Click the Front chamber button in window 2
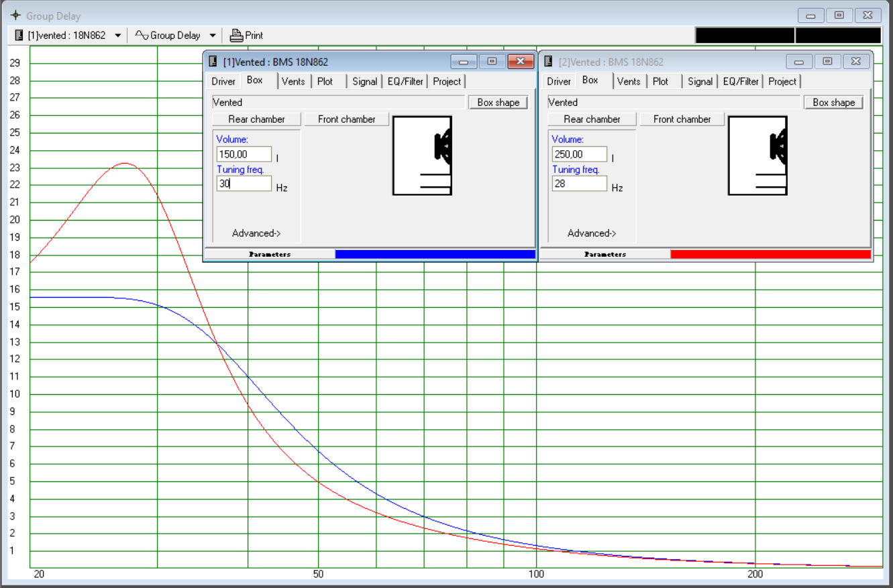 682,119
